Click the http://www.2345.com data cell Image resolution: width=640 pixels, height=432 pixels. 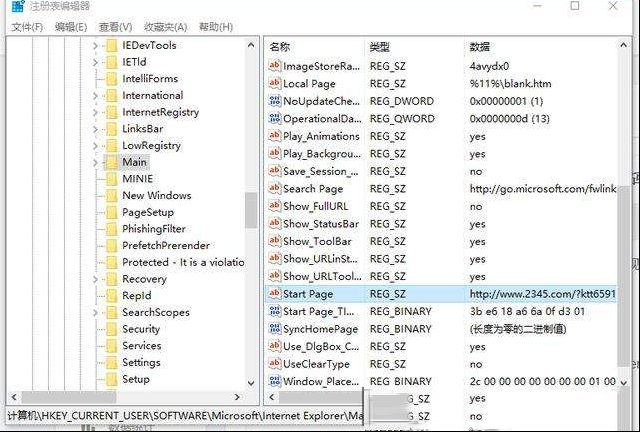point(542,294)
